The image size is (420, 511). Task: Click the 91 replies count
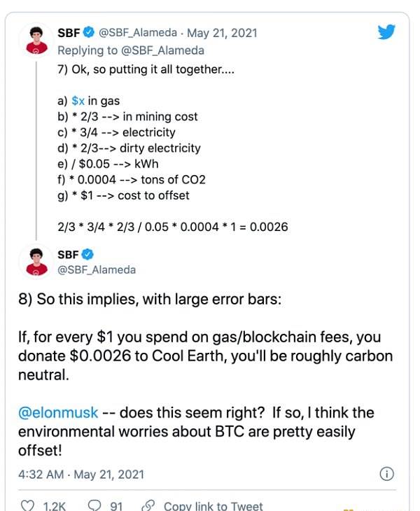coord(117,506)
